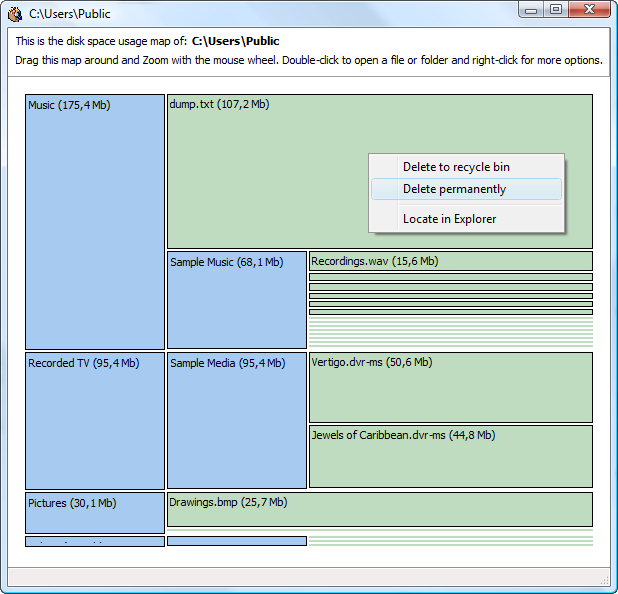This screenshot has width=618, height=594.
Task: Click the Drawings.bmp file block
Action: (380, 509)
